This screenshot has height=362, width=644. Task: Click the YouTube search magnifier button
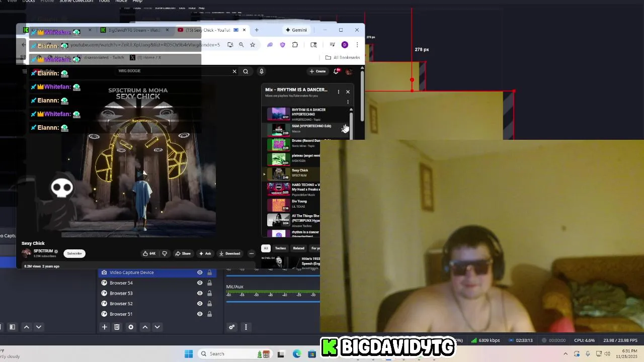click(246, 71)
